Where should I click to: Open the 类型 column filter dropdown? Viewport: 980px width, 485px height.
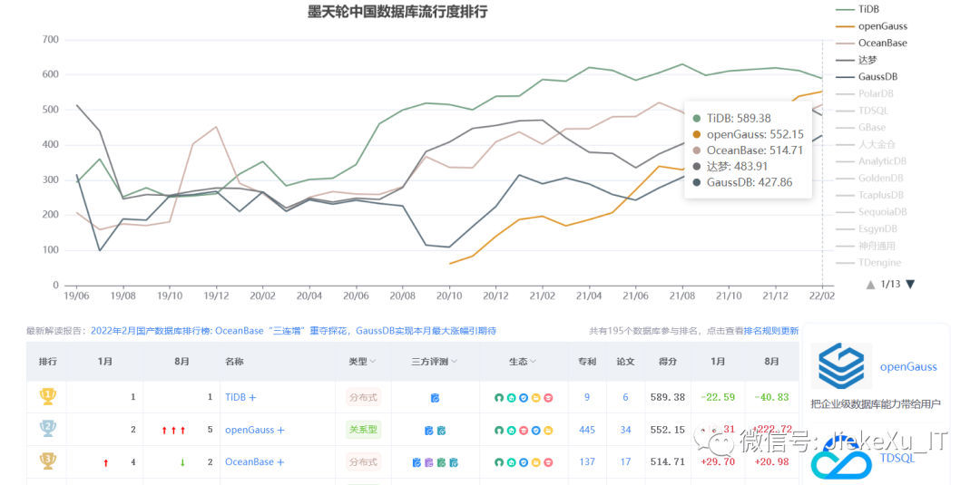[x=373, y=362]
